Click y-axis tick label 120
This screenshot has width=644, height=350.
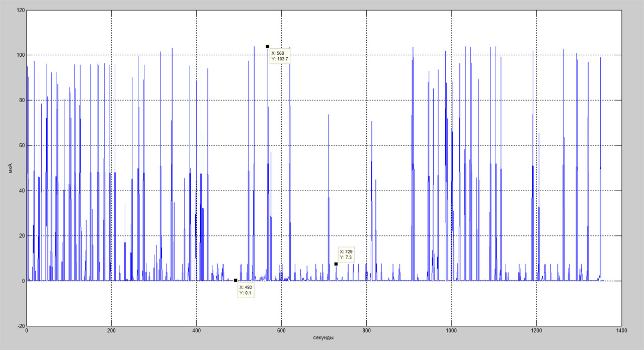[x=20, y=10]
